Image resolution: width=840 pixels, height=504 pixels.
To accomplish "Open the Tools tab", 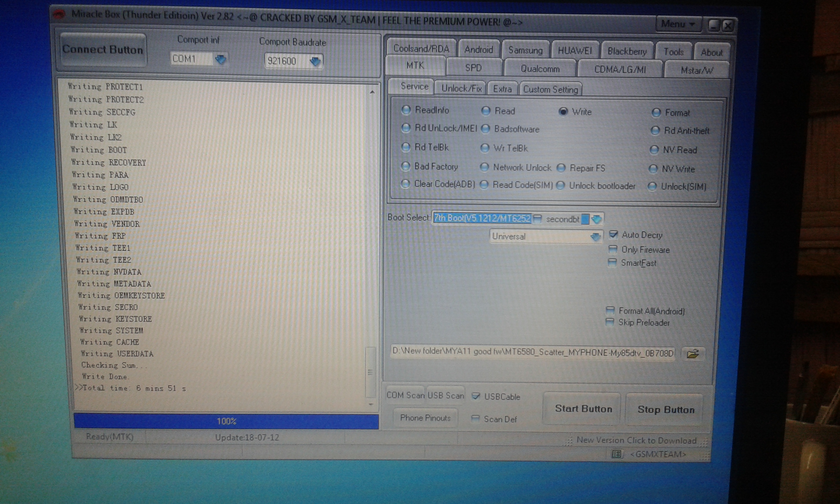I will click(674, 52).
